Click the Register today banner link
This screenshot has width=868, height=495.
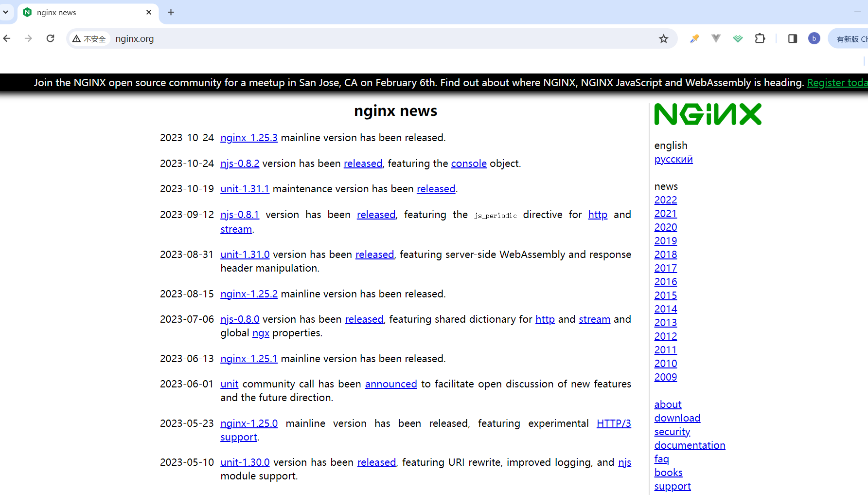click(837, 83)
